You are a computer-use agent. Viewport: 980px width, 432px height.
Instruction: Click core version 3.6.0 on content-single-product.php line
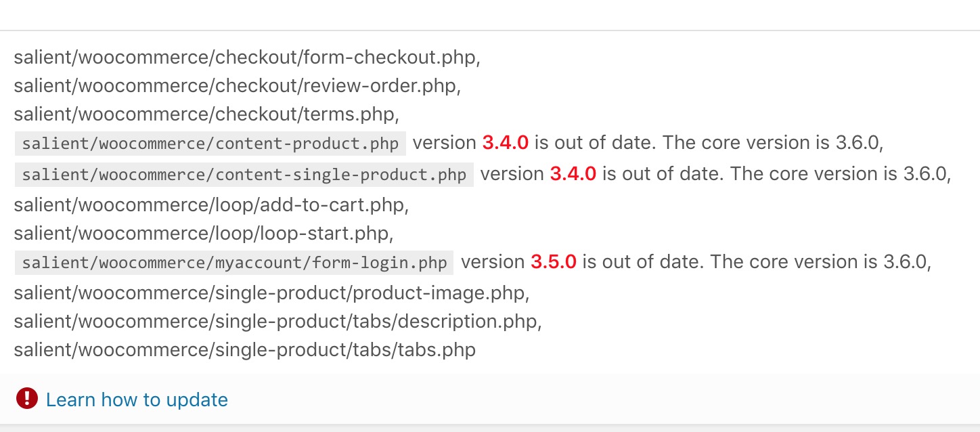pyautogui.click(x=926, y=174)
